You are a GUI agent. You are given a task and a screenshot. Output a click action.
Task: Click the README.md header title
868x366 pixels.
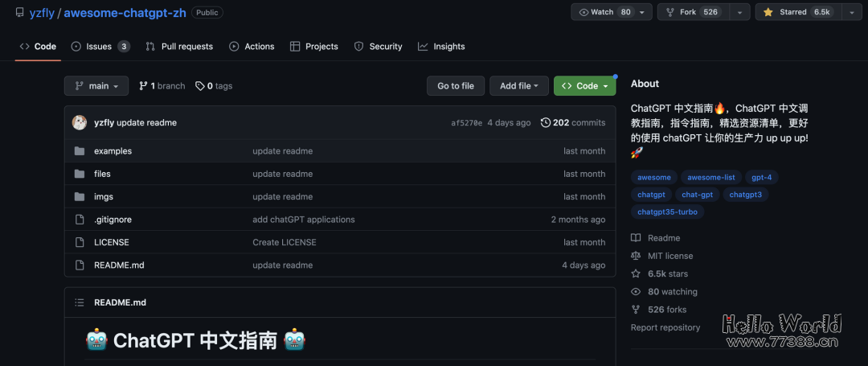tap(120, 303)
